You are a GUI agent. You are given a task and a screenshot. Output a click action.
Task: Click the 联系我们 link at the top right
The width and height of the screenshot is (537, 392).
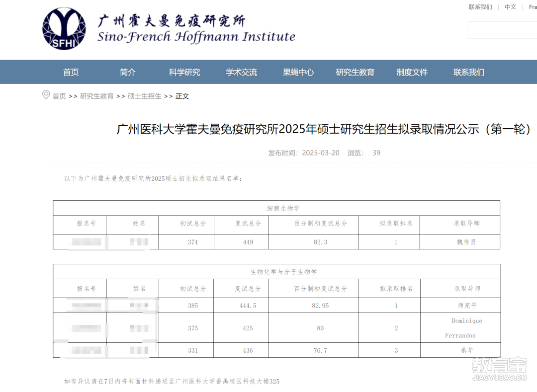480,7
